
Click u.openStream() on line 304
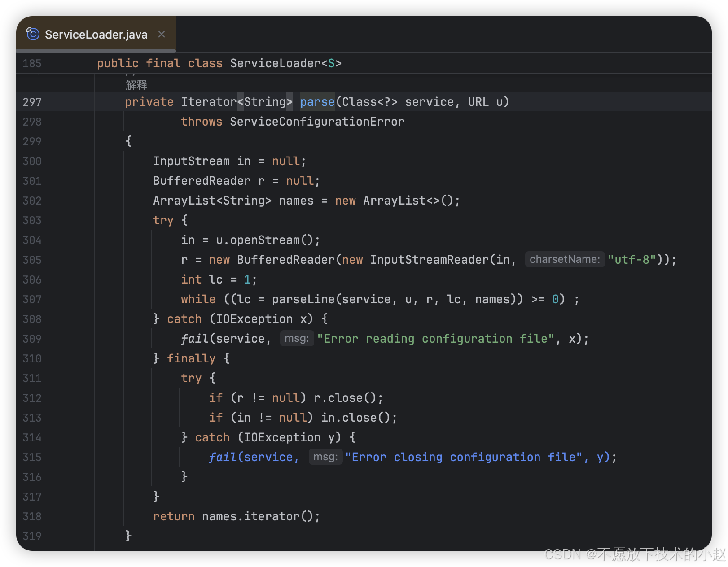coord(264,240)
